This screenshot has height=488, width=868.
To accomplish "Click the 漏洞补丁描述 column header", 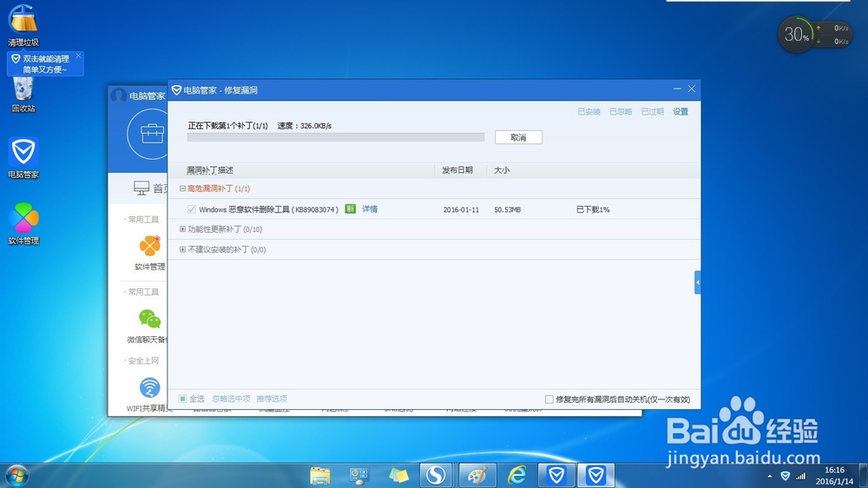I will (x=210, y=170).
